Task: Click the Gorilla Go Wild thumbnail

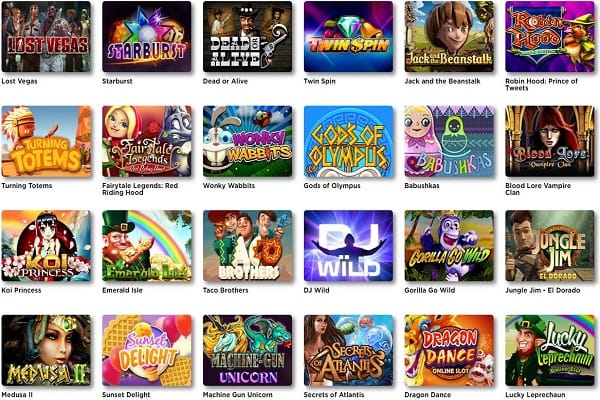Action: [x=449, y=246]
